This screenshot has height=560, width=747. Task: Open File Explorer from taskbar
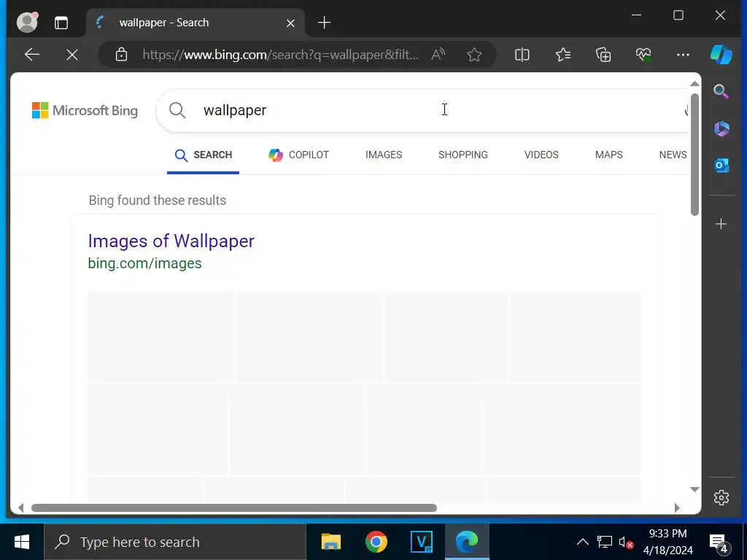click(x=331, y=542)
